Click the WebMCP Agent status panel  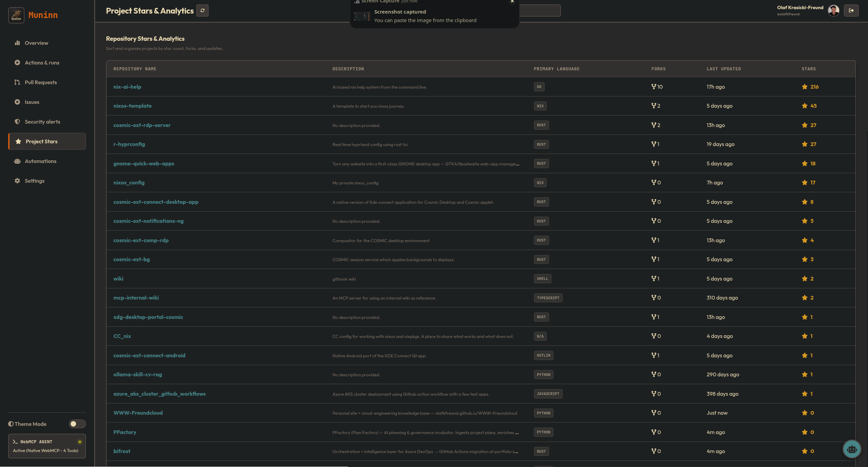click(47, 446)
